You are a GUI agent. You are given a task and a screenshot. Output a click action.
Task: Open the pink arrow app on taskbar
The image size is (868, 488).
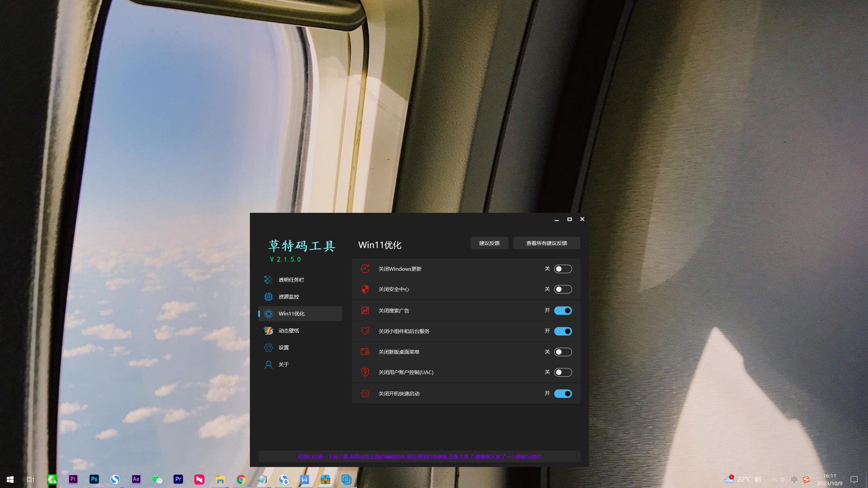click(x=199, y=479)
